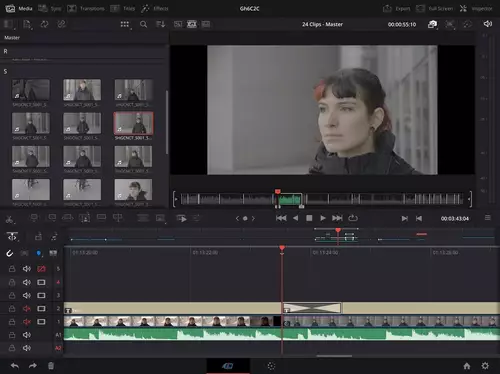Image resolution: width=500 pixels, height=374 pixels.
Task: Play the timeline forward
Action: (x=323, y=218)
